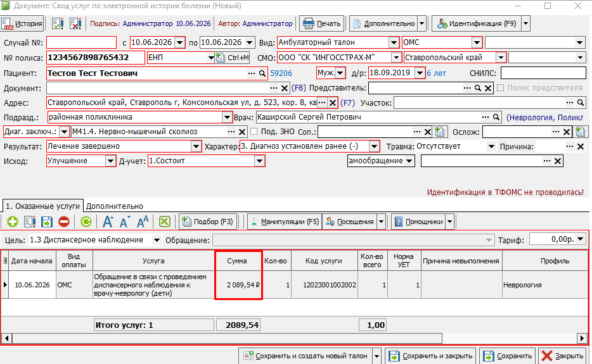Click the ellipsis button in Врач field

(486, 117)
